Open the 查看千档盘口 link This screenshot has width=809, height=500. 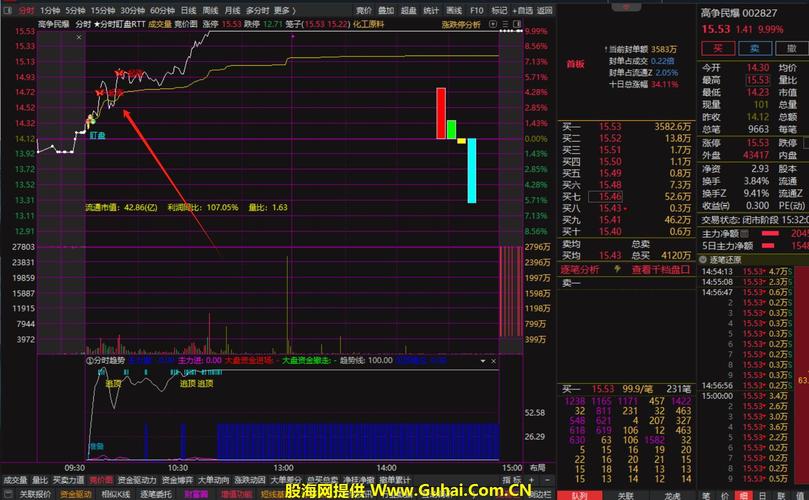pos(660,269)
